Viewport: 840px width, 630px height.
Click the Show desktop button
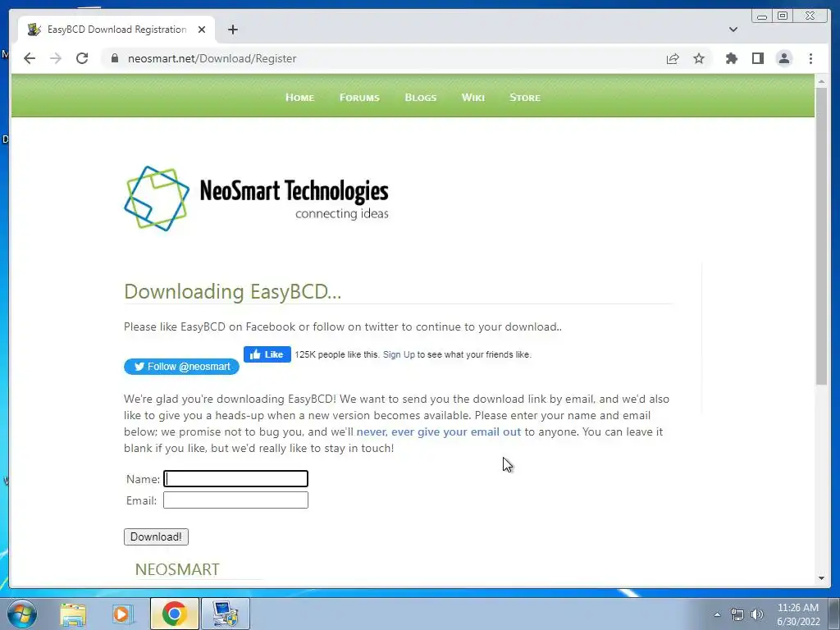pos(834,614)
